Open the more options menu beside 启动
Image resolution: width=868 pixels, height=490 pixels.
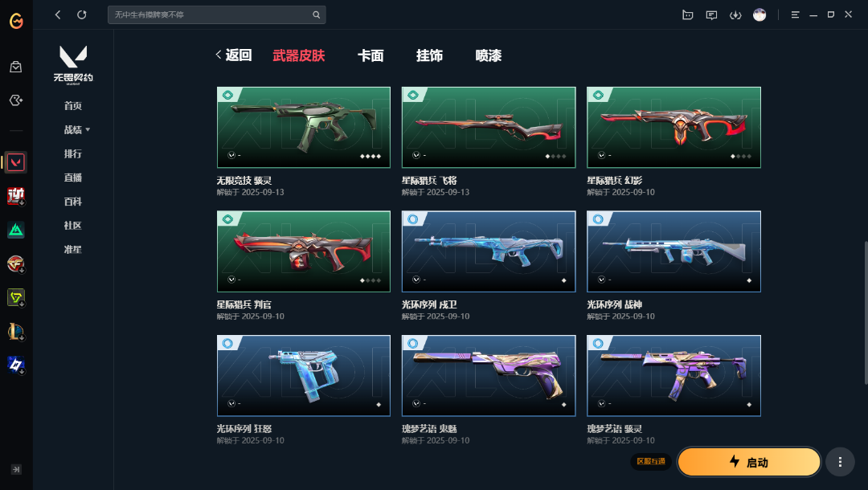click(840, 462)
